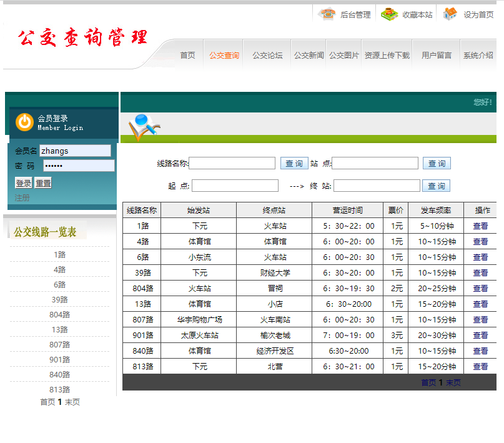The width and height of the screenshot is (504, 443).
Task: Click the 重置 reset button
Action: point(43,183)
